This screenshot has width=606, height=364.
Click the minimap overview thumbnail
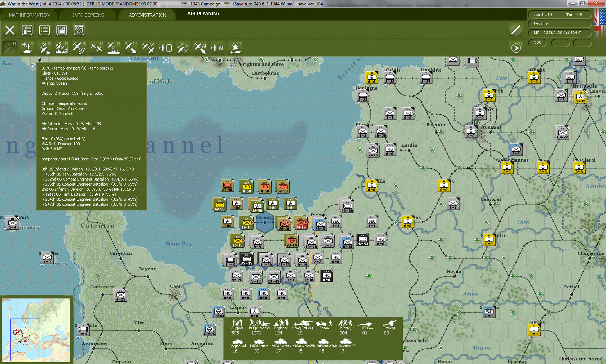36,330
